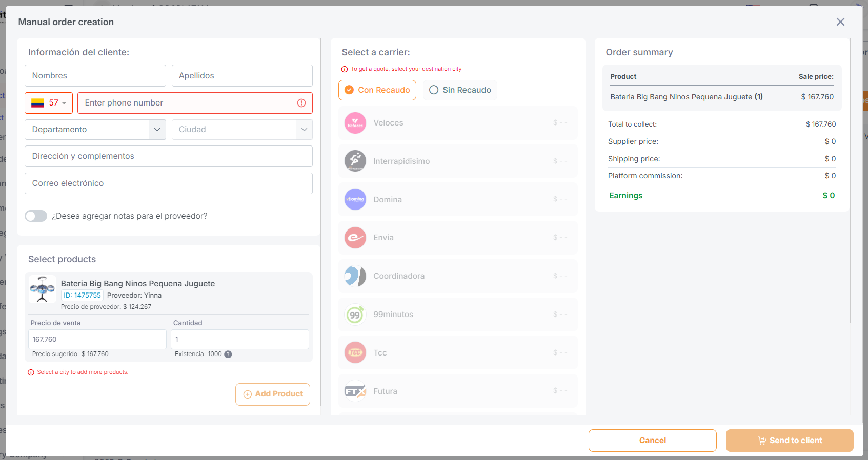Image resolution: width=868 pixels, height=460 pixels.
Task: Open the country code 57 selector
Action: click(49, 103)
